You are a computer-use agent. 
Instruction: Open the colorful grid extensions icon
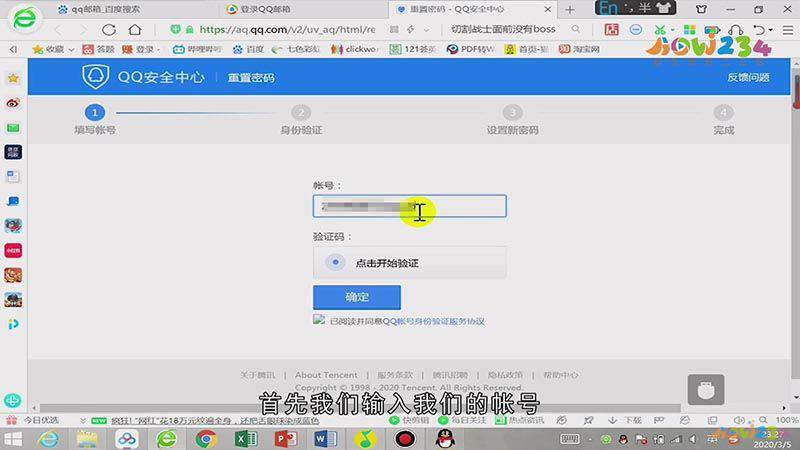pos(689,30)
